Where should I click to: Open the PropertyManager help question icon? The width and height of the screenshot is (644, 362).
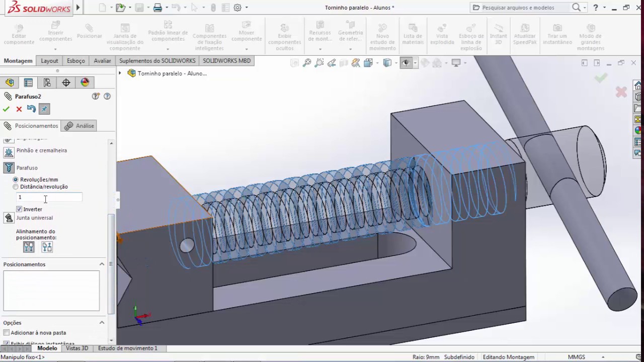(x=107, y=97)
